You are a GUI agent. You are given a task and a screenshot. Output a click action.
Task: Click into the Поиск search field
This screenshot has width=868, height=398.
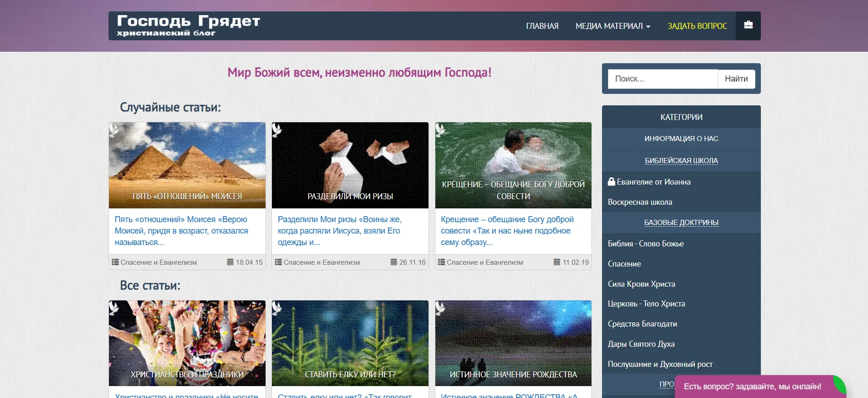pyautogui.click(x=662, y=79)
